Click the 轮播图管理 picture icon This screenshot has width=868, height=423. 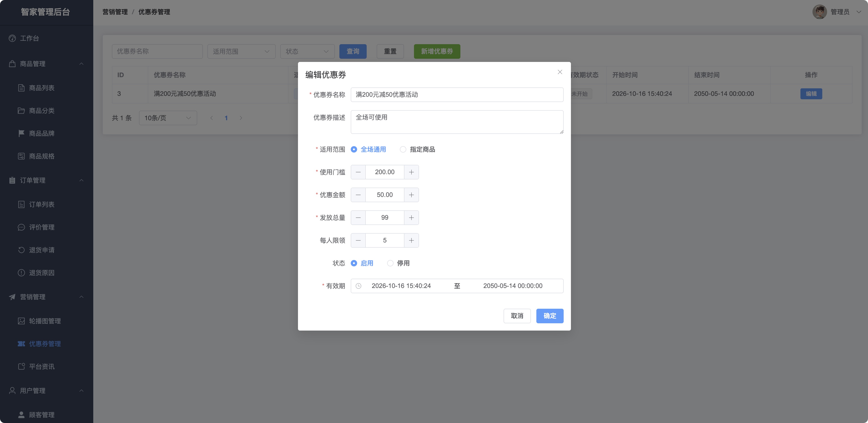click(21, 321)
